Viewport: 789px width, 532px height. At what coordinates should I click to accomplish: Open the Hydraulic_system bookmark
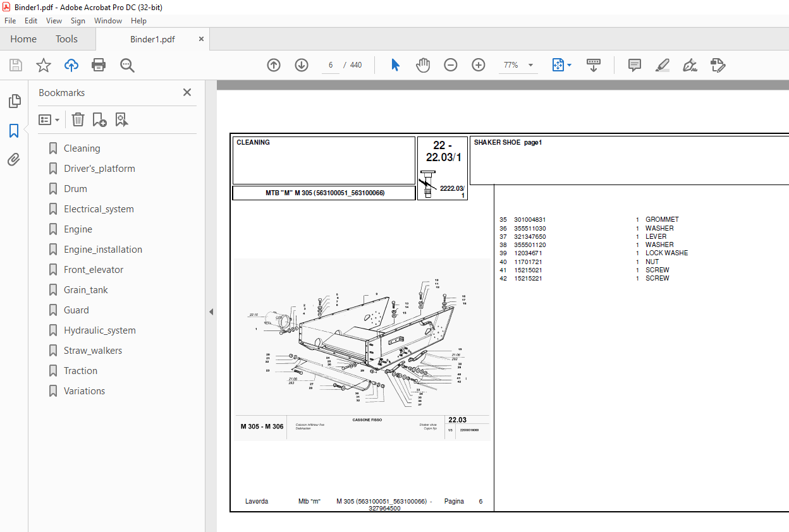point(100,330)
